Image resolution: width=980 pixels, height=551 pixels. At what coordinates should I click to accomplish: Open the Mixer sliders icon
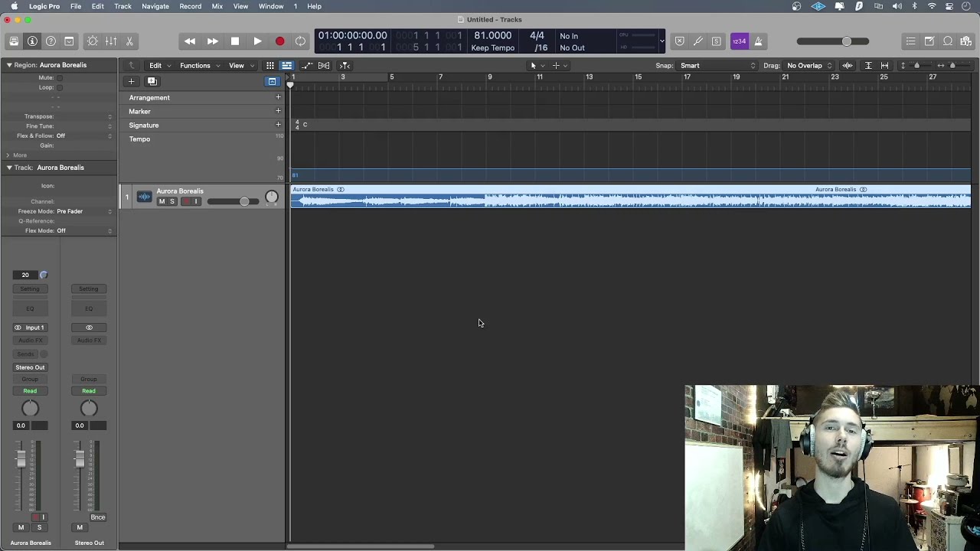111,41
